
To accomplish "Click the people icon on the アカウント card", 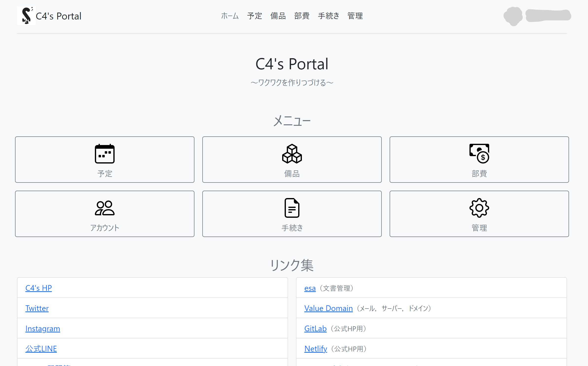I will pyautogui.click(x=104, y=208).
